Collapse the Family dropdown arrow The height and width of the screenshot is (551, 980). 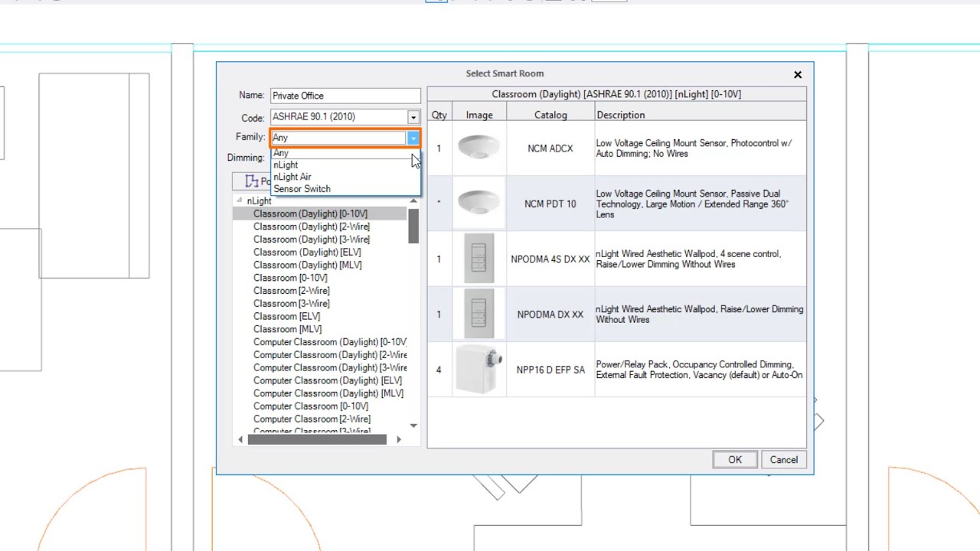[413, 138]
